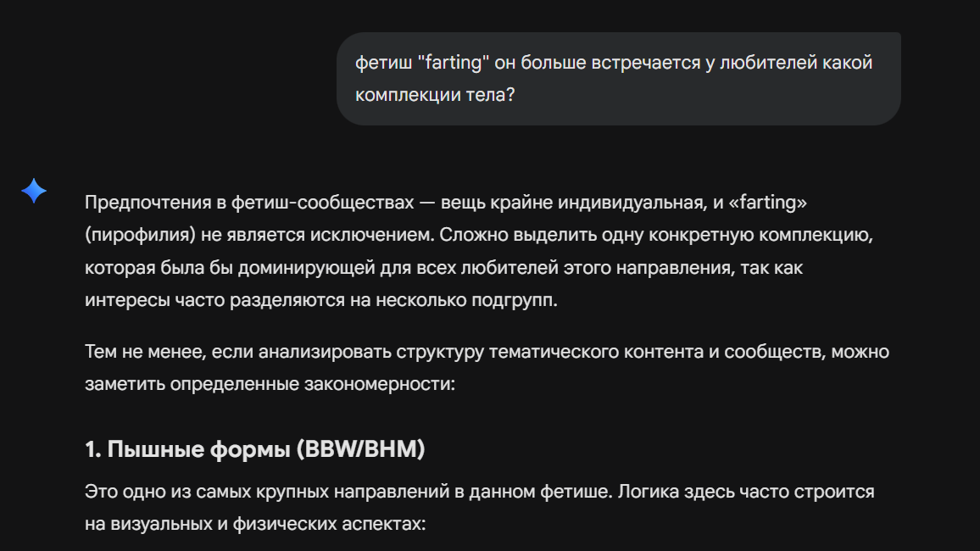Click "на визуальных и физических аспектах:" line
Viewport: 980px width, 551px height.
coord(254,524)
